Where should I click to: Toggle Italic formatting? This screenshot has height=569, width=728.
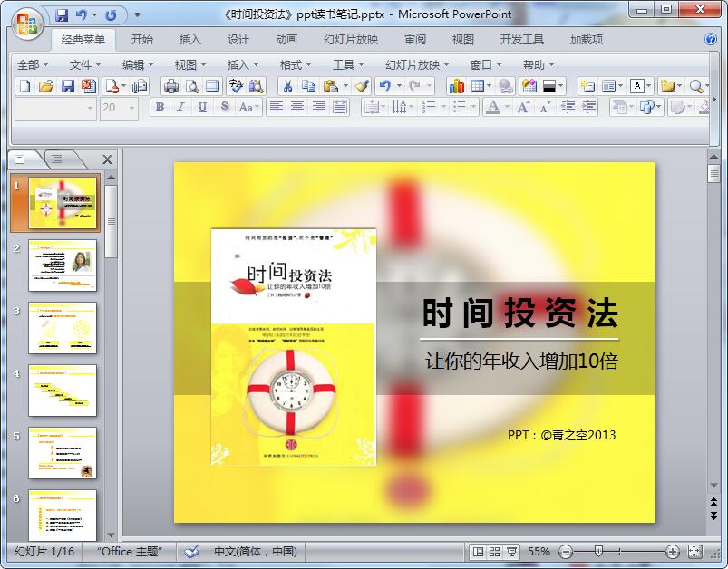(x=181, y=107)
